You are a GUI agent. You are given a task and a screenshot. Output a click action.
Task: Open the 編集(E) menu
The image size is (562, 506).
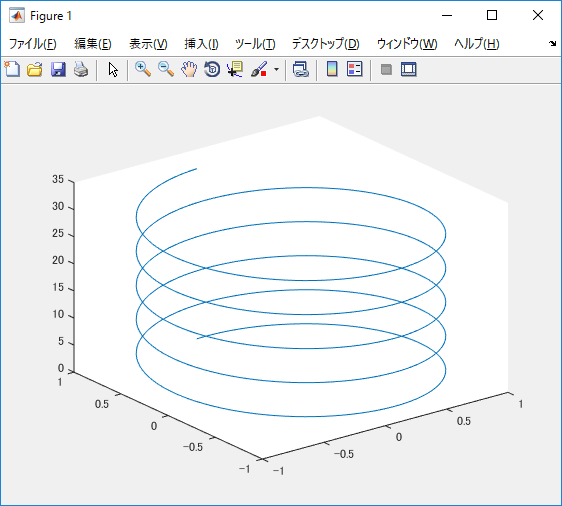(x=93, y=44)
